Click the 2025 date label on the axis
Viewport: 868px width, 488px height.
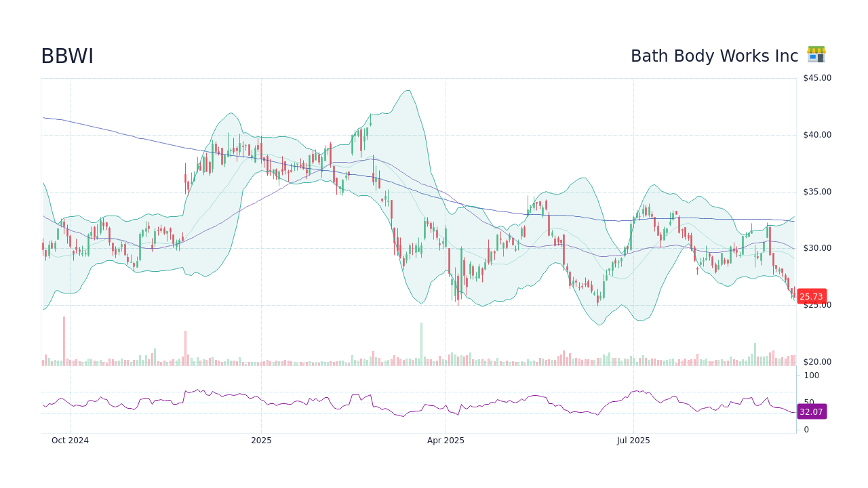[x=261, y=440]
